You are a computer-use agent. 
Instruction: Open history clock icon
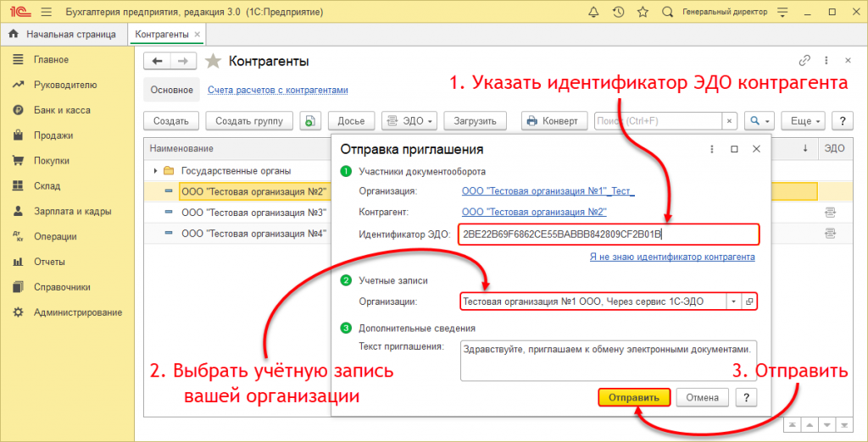pyautogui.click(x=618, y=12)
